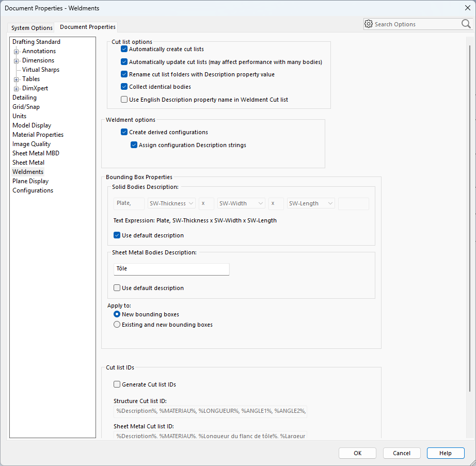Select Existing and new bounding boxes

point(117,325)
